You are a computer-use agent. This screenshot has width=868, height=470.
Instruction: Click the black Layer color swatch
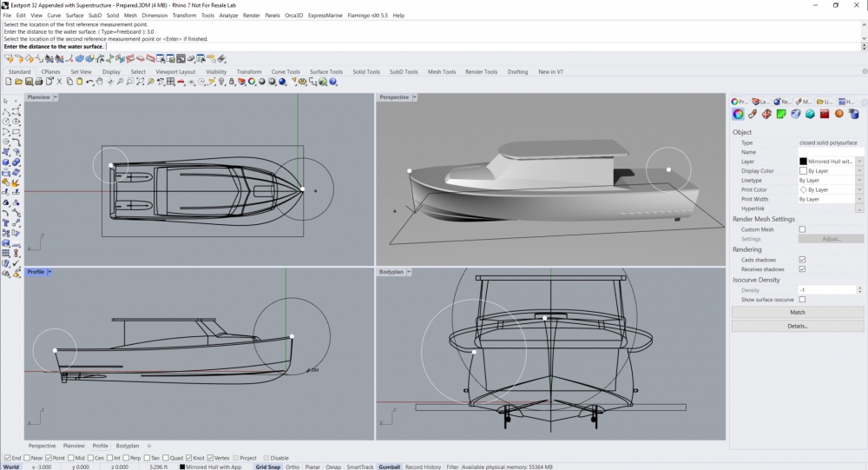click(803, 162)
